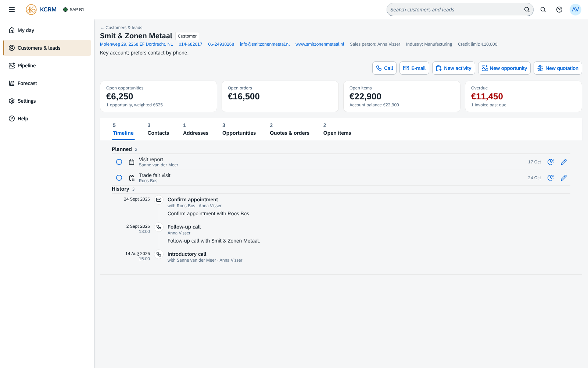Click the magnifier inside the search field

pos(527,10)
